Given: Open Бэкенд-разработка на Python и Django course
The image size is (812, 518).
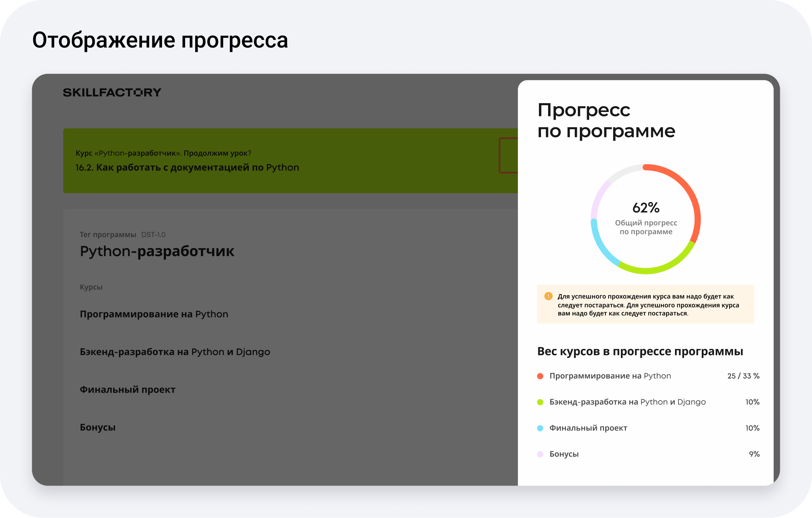Looking at the screenshot, I should 175,352.
